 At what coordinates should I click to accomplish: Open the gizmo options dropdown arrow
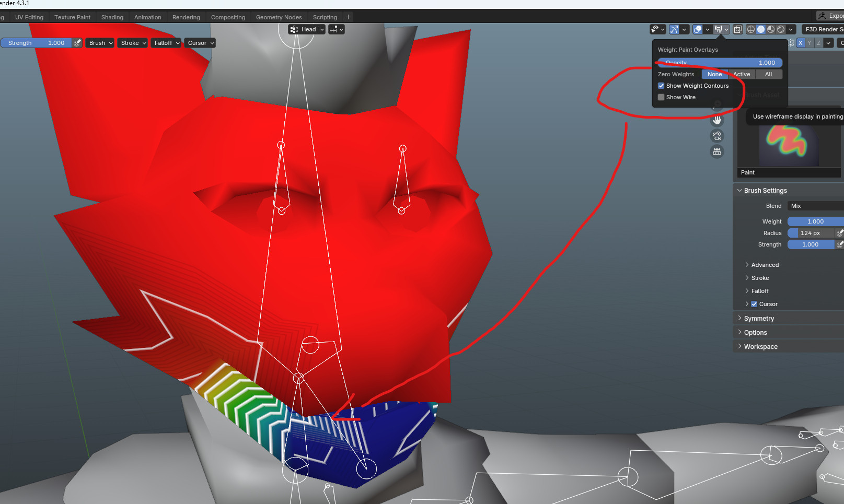tap(684, 29)
